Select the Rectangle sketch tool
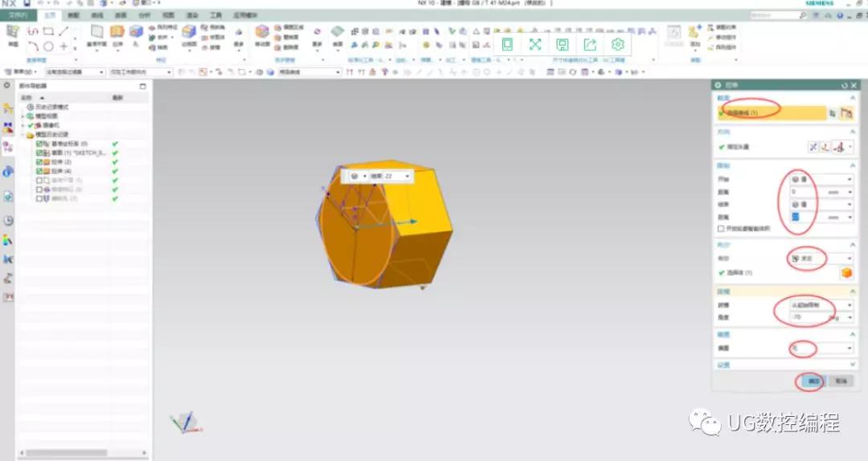Viewport: 868px width, 461px height. pyautogui.click(x=49, y=31)
